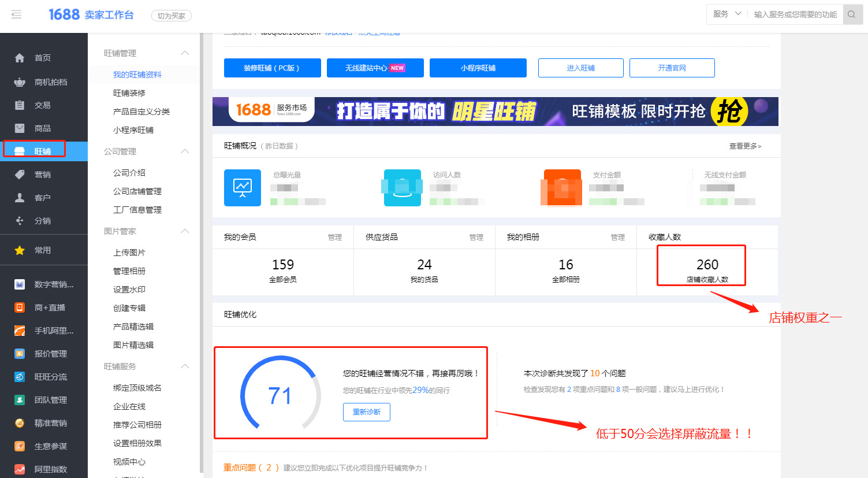This screenshot has width=868, height=478.
Task: Collapse the 旺铺服务 section
Action: pyautogui.click(x=185, y=366)
